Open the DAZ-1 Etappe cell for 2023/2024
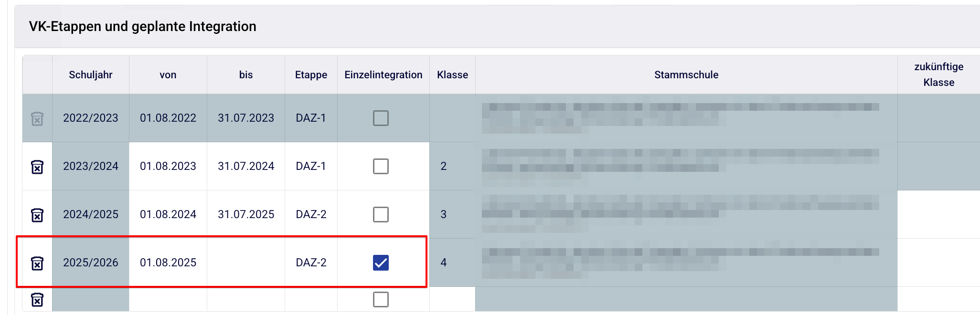 (311, 166)
